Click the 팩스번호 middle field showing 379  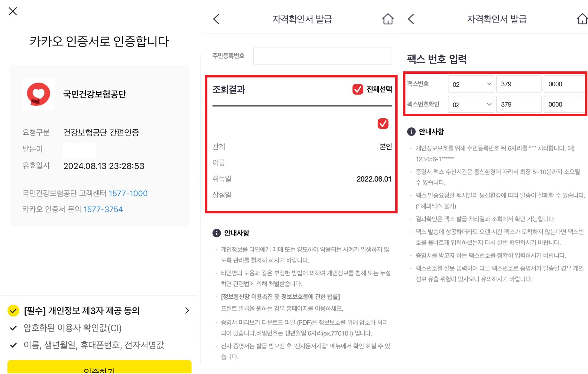(x=518, y=84)
